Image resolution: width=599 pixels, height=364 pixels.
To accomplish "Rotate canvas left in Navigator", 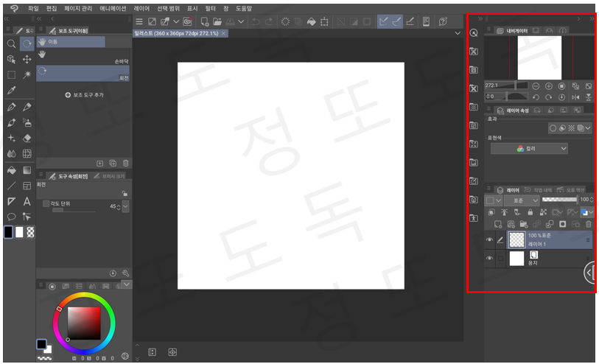I will [x=536, y=97].
